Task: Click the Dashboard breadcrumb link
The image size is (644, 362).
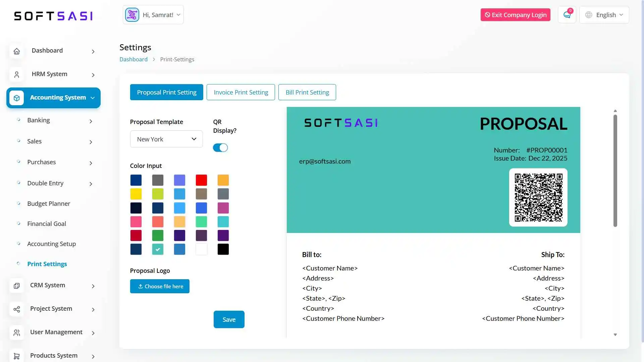Action: tap(133, 59)
